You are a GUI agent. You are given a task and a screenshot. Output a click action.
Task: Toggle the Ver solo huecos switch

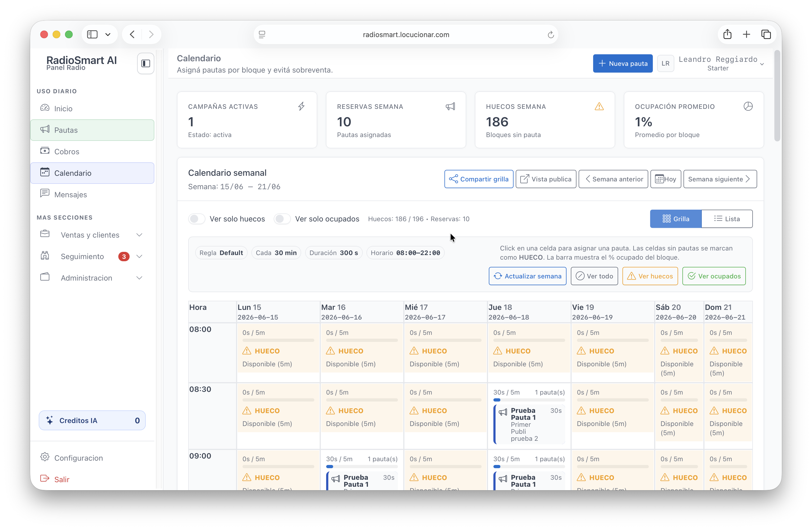pyautogui.click(x=197, y=219)
